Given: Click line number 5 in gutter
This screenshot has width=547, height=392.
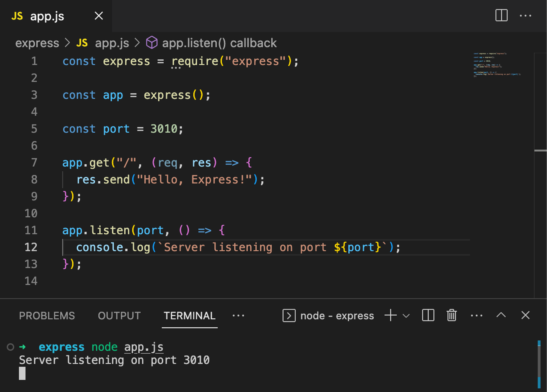Looking at the screenshot, I should tap(34, 129).
